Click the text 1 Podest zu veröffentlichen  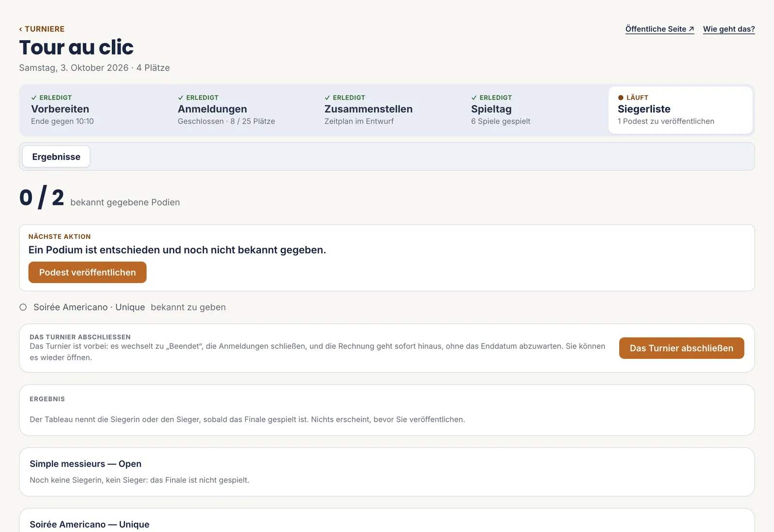pyautogui.click(x=666, y=121)
